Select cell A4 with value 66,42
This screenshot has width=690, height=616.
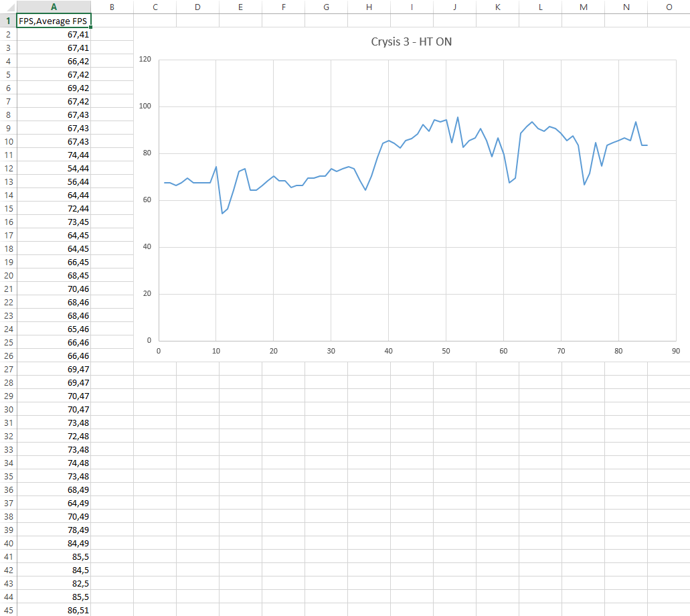(x=54, y=61)
